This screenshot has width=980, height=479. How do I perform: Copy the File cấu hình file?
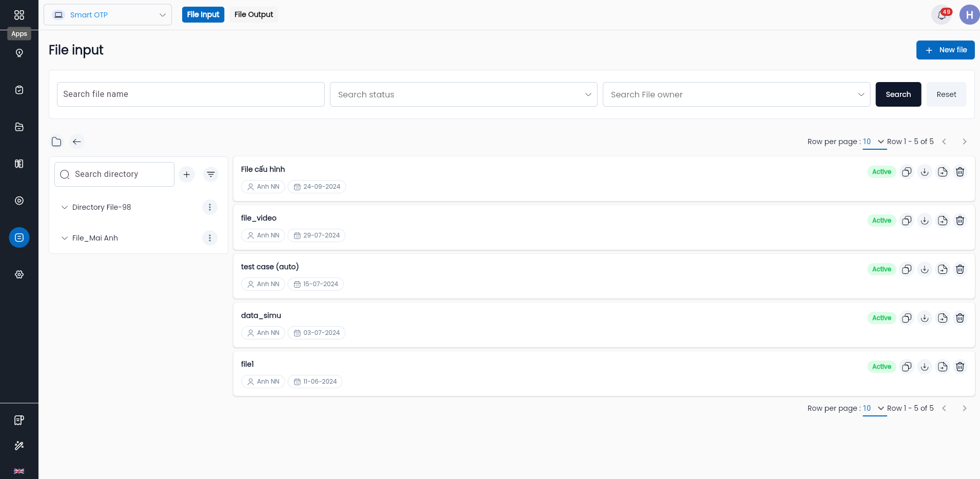(907, 172)
